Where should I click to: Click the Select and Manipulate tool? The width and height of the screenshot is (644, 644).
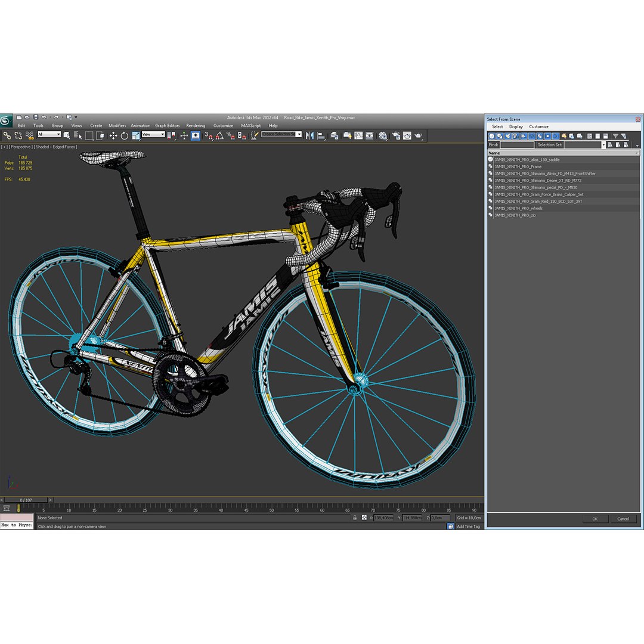[x=184, y=135]
